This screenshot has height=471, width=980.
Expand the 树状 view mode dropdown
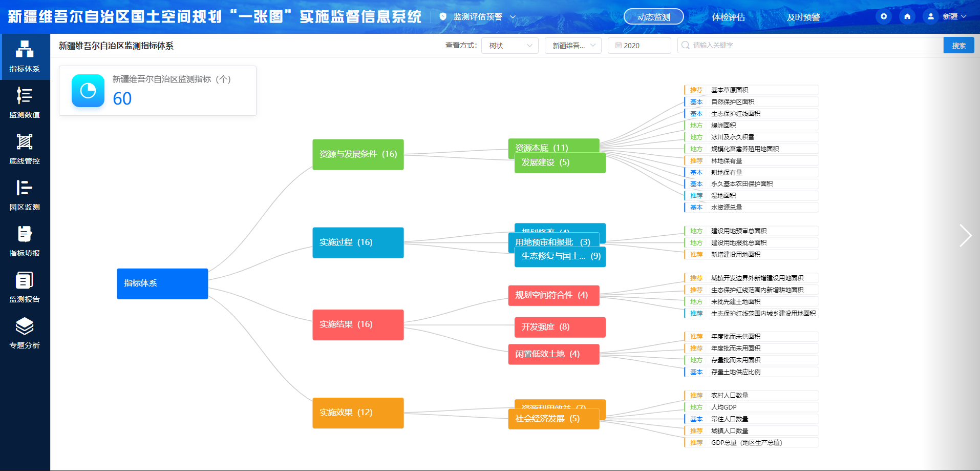(510, 46)
